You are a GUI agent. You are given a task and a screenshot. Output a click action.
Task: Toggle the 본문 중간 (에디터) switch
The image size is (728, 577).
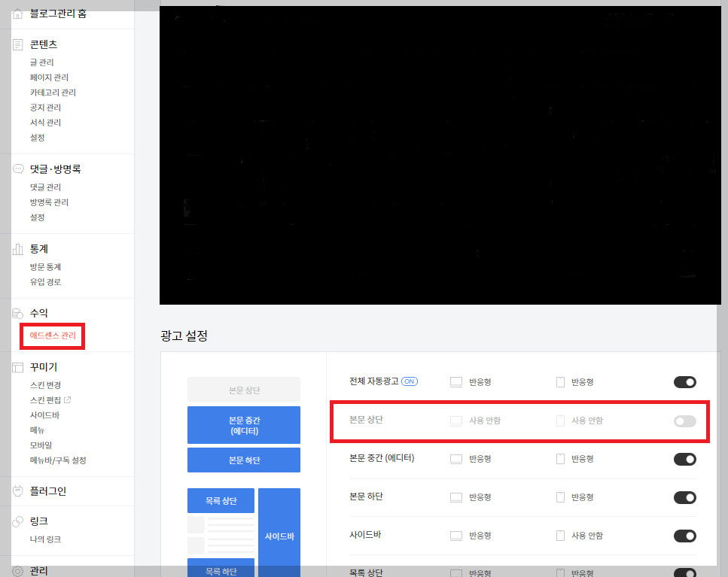(x=685, y=459)
